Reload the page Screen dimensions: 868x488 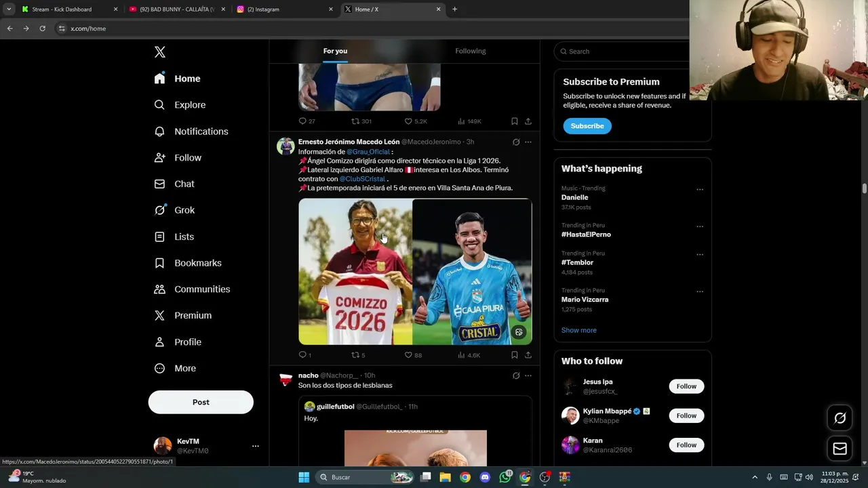tap(42, 28)
